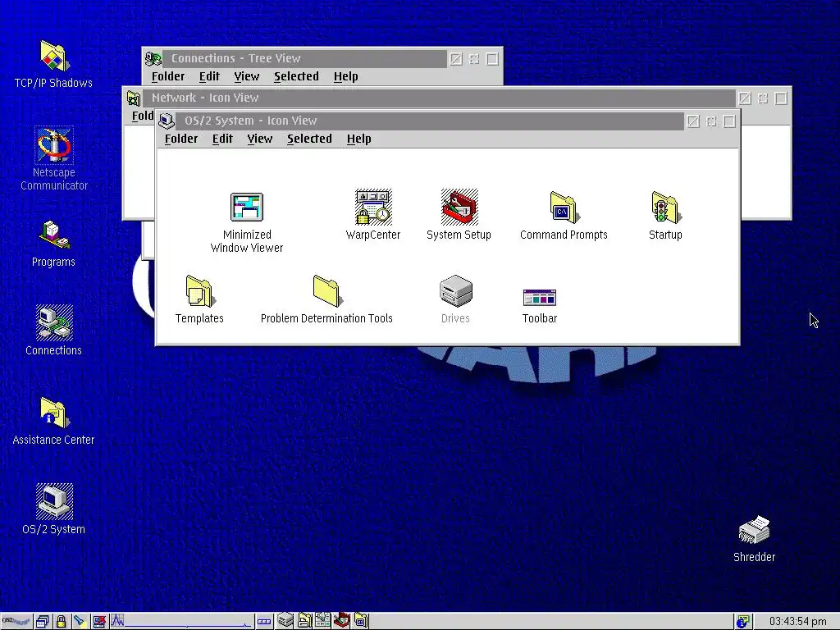
Task: Click the Network window title bar icon
Action: pyautogui.click(x=134, y=98)
